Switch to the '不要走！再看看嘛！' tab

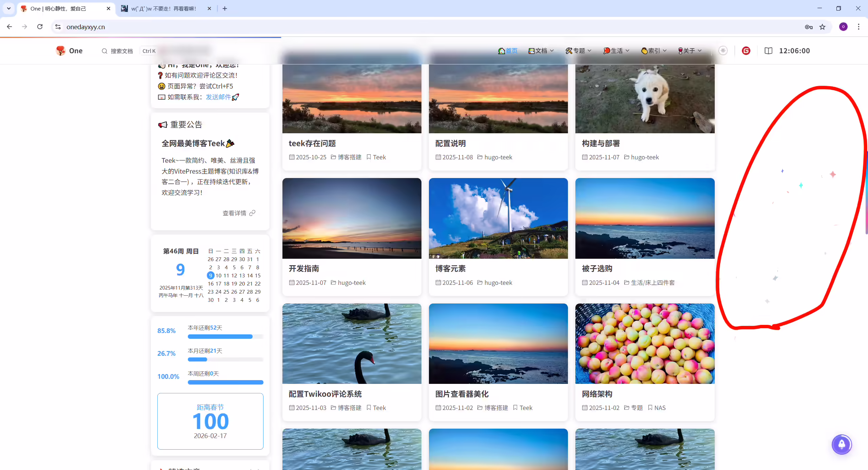[x=166, y=8]
